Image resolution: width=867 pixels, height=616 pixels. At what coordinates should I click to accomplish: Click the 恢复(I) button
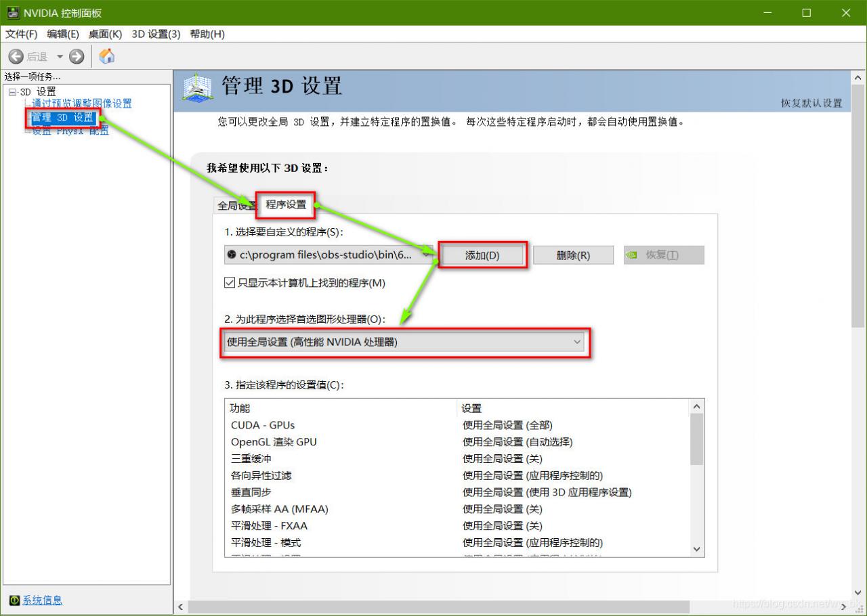point(664,255)
